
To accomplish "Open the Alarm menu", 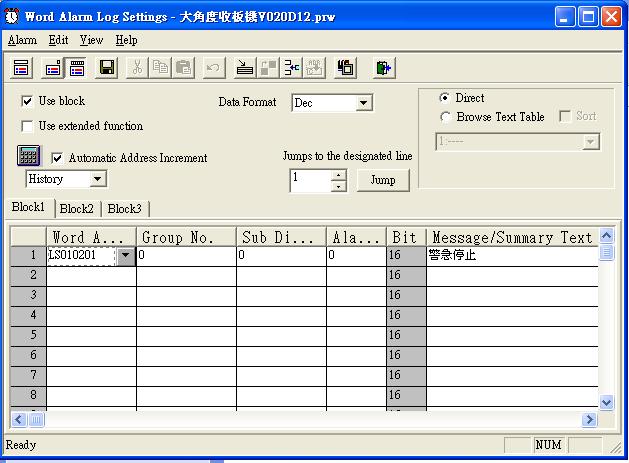I will (22, 40).
